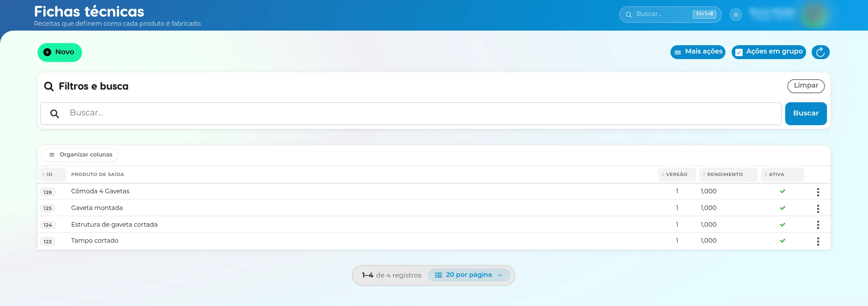Open row options for Estrutura de gaveta cortada

click(818, 225)
